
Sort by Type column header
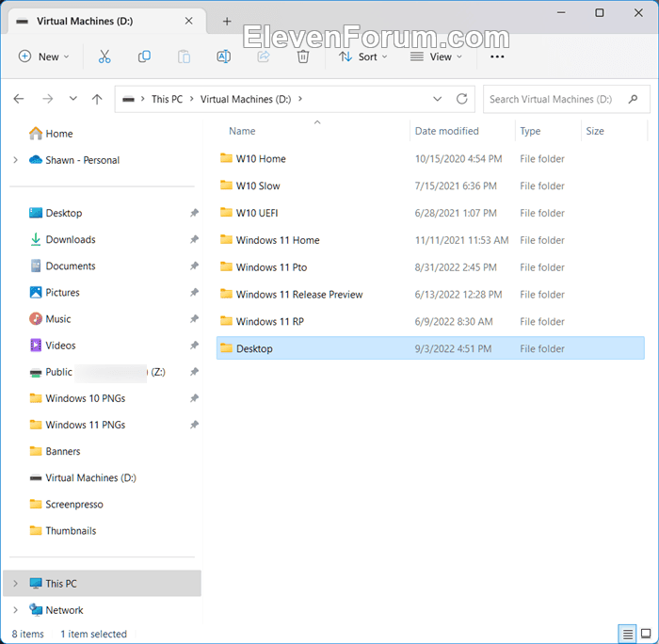(530, 131)
